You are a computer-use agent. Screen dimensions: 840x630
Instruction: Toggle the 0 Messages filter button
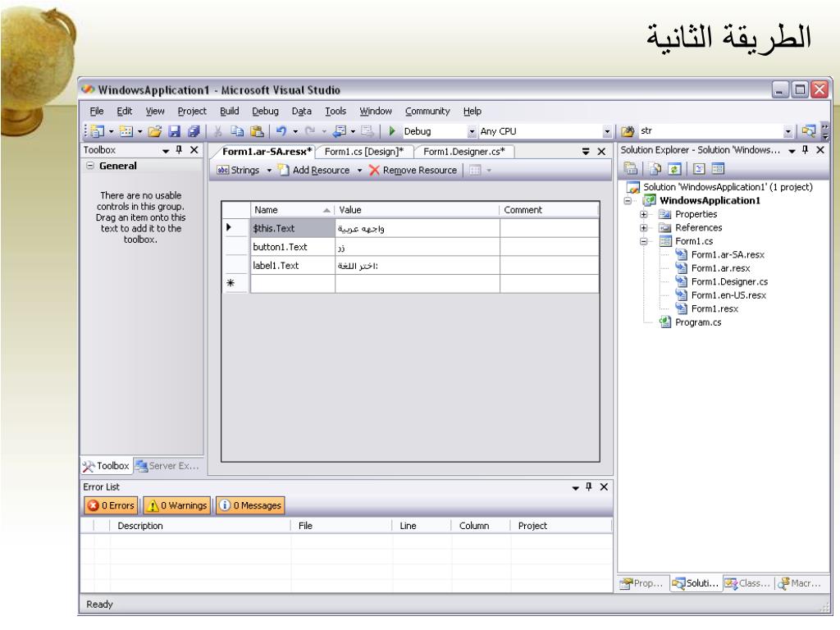pyautogui.click(x=251, y=505)
